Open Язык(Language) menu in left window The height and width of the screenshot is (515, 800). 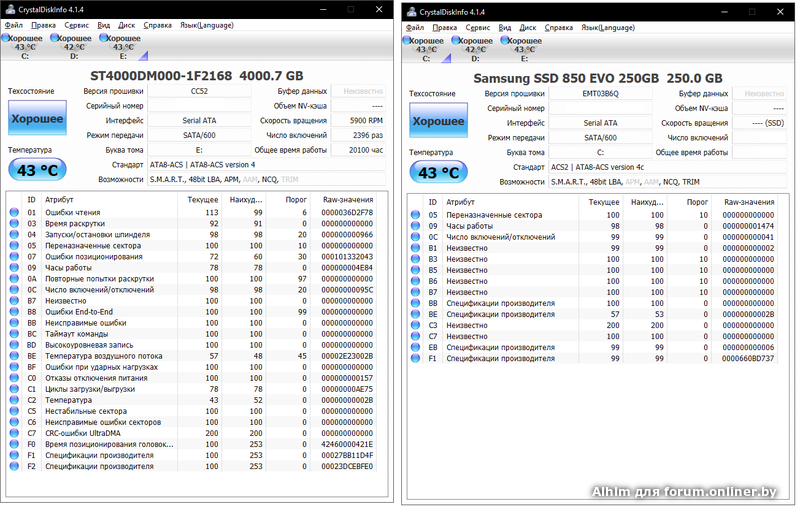click(x=207, y=25)
